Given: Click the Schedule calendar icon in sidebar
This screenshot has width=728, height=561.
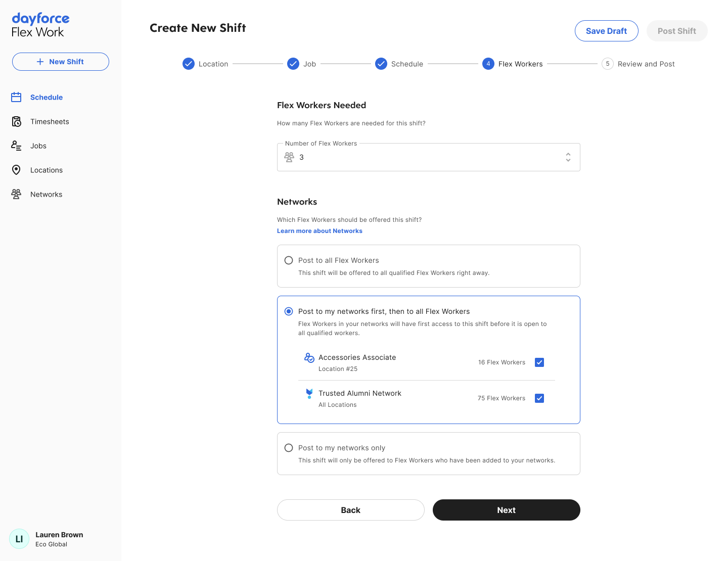Looking at the screenshot, I should (x=16, y=97).
